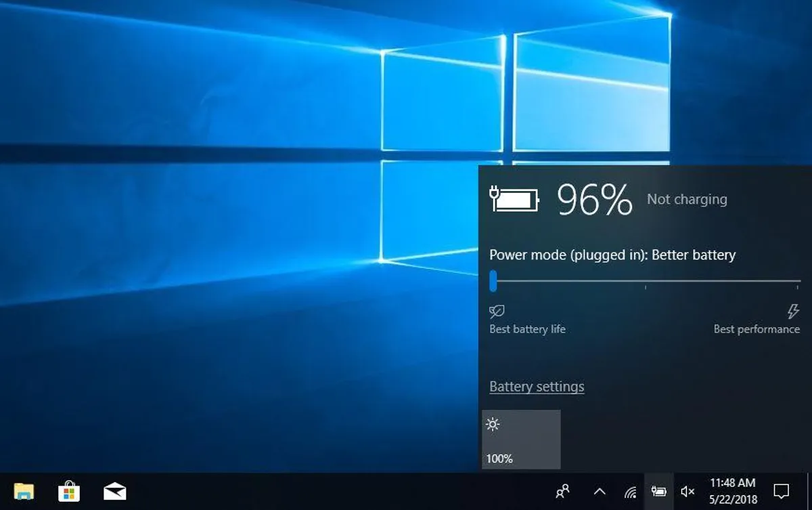
Task: Expand the hidden system tray icons chevron
Action: tap(600, 492)
